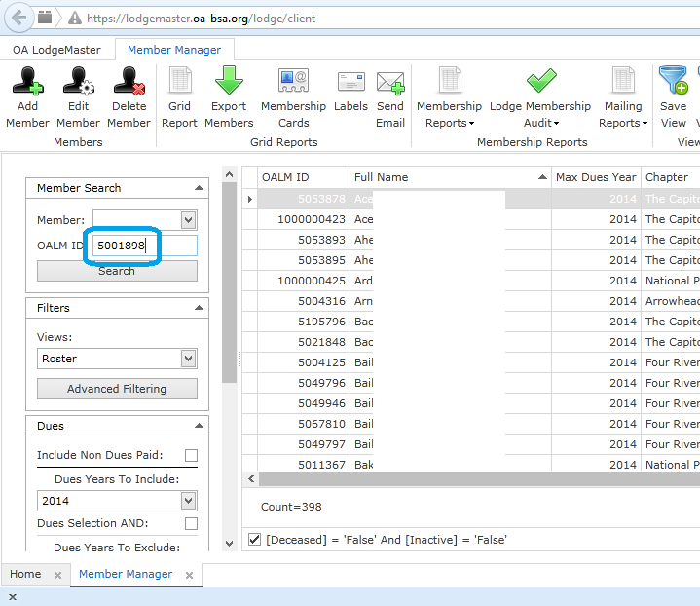Screen dimensions: 700x606
Task: Click the Send Email icon
Action: pos(390,83)
